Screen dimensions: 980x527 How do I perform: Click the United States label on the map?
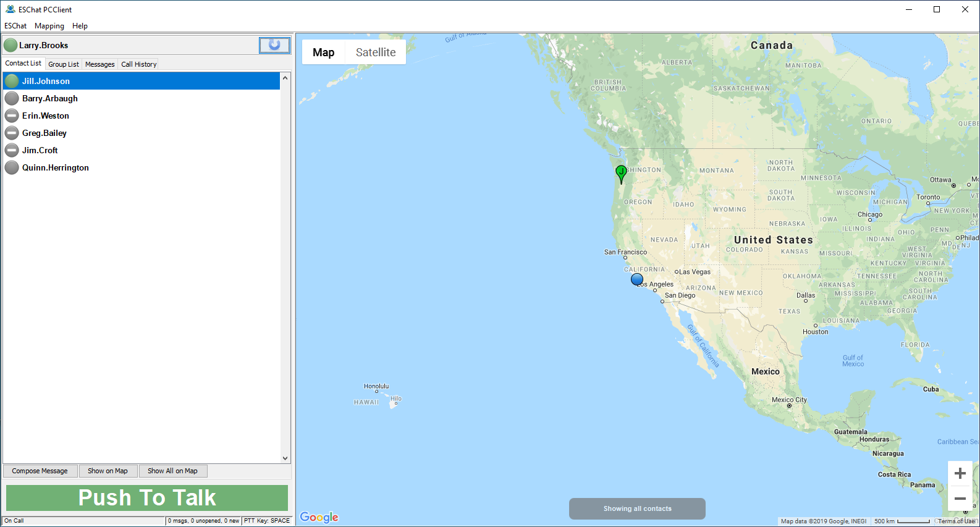click(774, 240)
